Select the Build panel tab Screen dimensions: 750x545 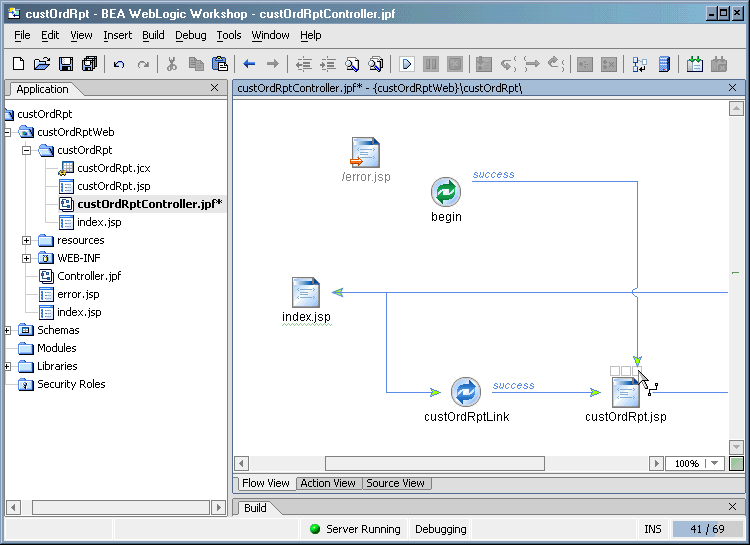255,508
